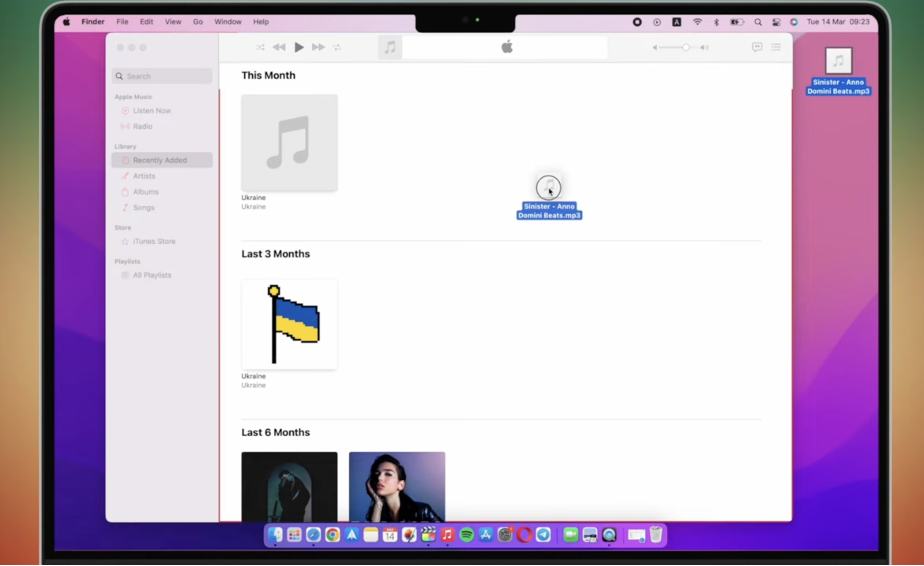The height and width of the screenshot is (566, 924).
Task: Open Spark mail app in Dock
Action: [352, 535]
